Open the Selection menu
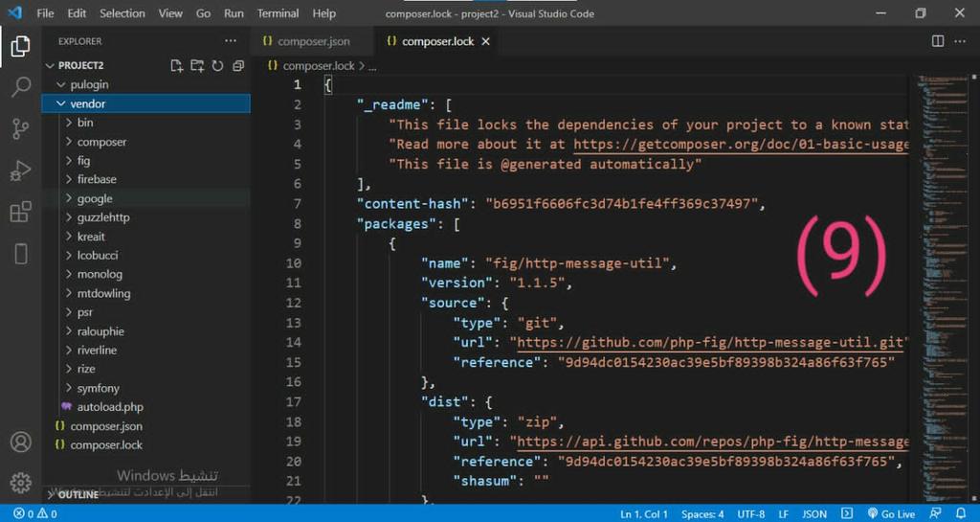The height and width of the screenshot is (522, 980). [x=122, y=13]
